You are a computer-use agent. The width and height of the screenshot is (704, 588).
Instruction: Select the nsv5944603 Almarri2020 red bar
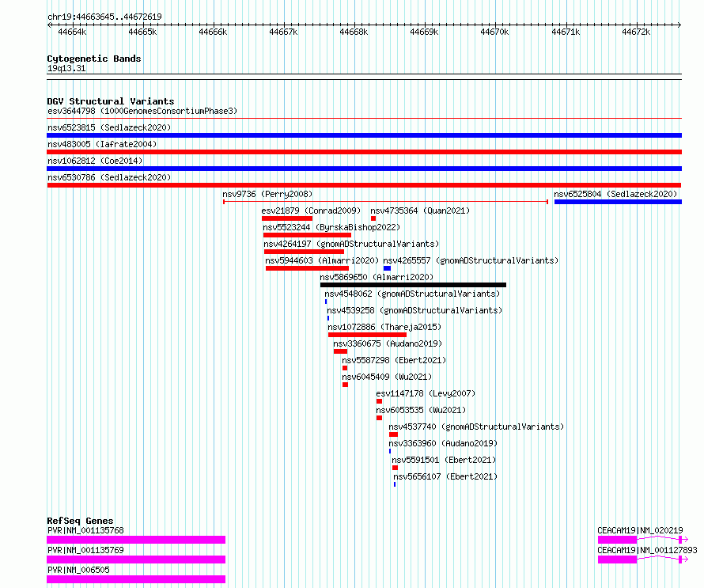[307, 268]
